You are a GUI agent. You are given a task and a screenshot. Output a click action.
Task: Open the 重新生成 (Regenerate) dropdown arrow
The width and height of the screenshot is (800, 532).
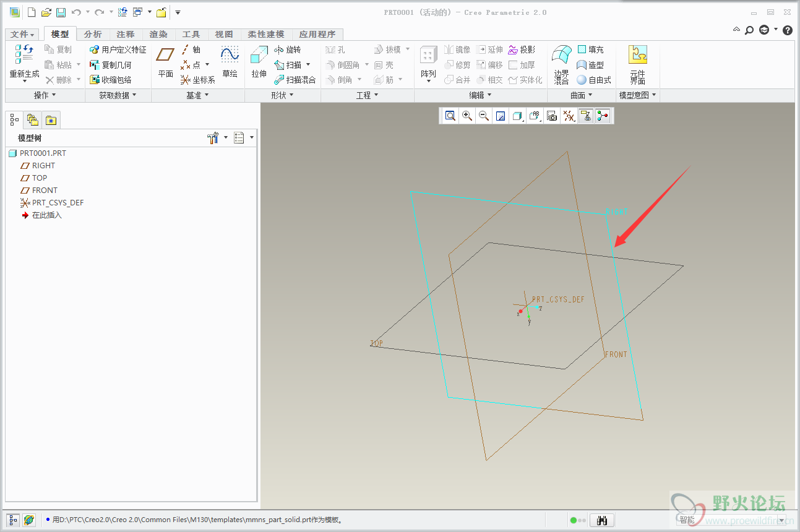[x=25, y=82]
